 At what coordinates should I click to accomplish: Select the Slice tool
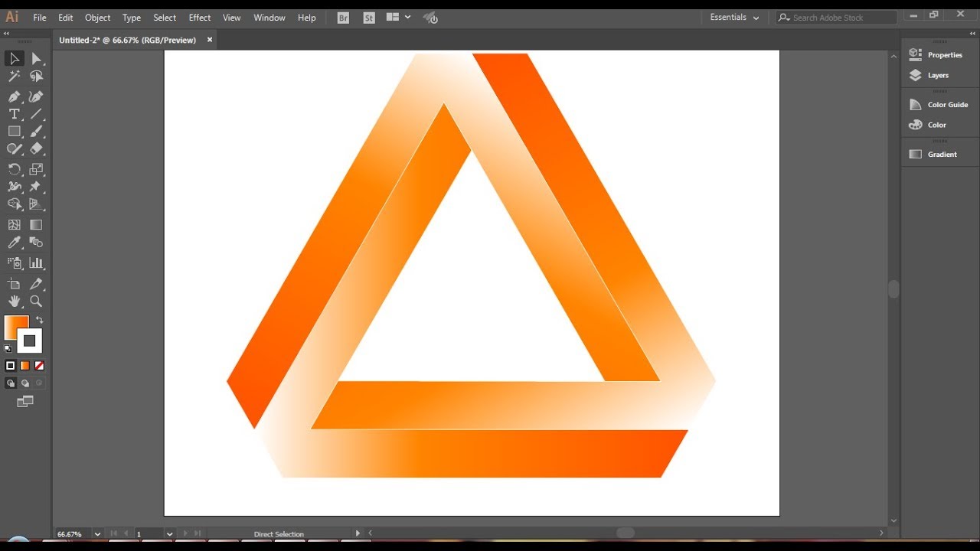click(36, 284)
